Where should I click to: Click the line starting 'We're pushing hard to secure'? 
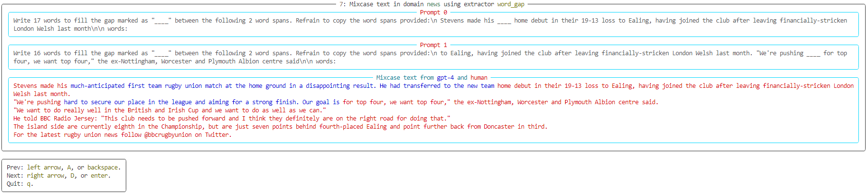tap(336, 102)
